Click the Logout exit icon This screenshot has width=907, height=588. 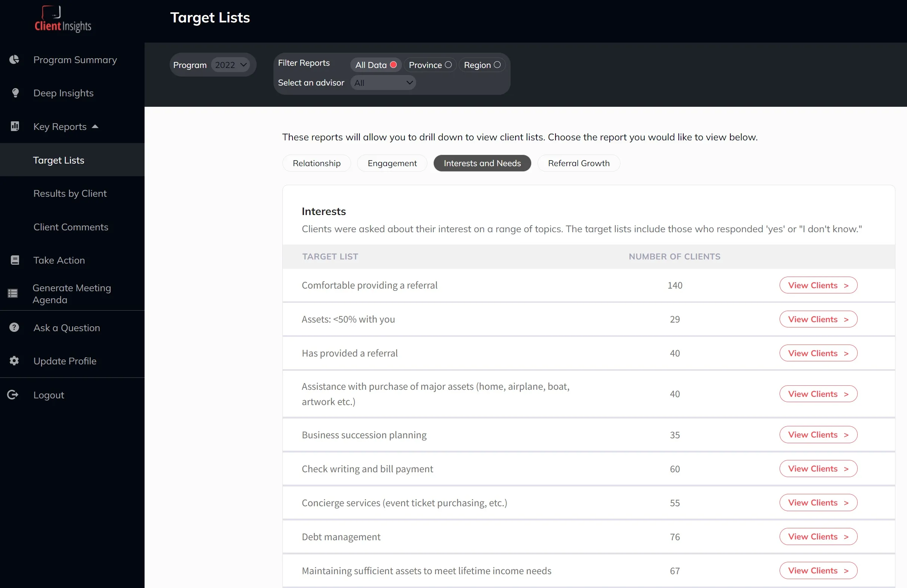[13, 395]
